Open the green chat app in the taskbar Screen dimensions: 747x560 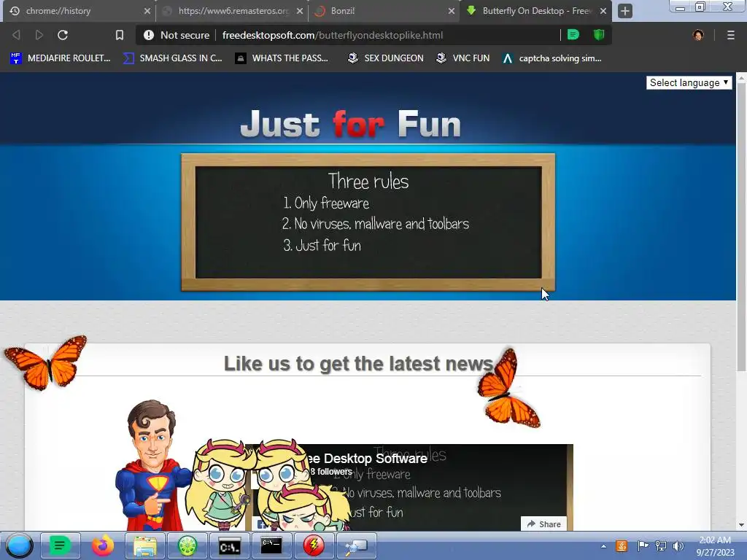pos(60,545)
